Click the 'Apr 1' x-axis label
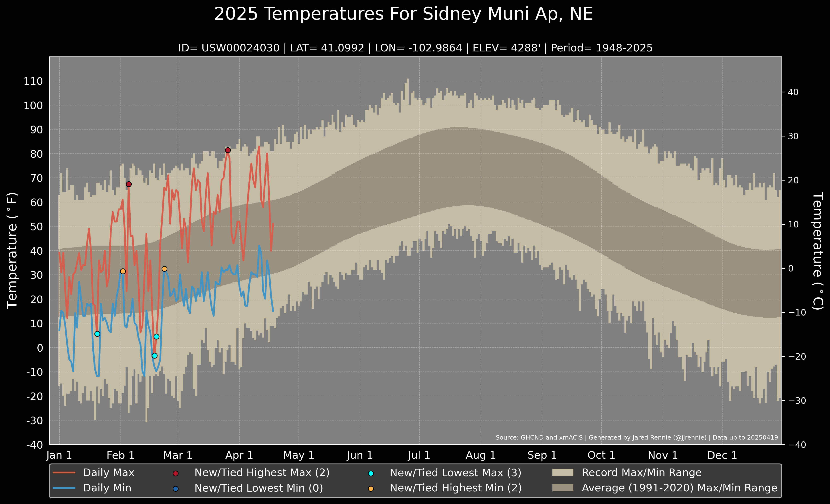Viewport: 830px width, 504px height. 239,455
